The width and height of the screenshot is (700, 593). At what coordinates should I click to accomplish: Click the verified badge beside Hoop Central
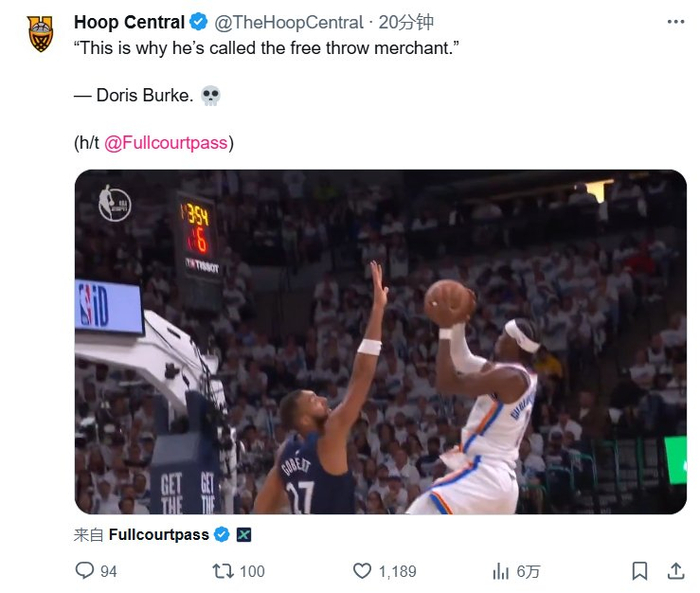click(x=200, y=22)
